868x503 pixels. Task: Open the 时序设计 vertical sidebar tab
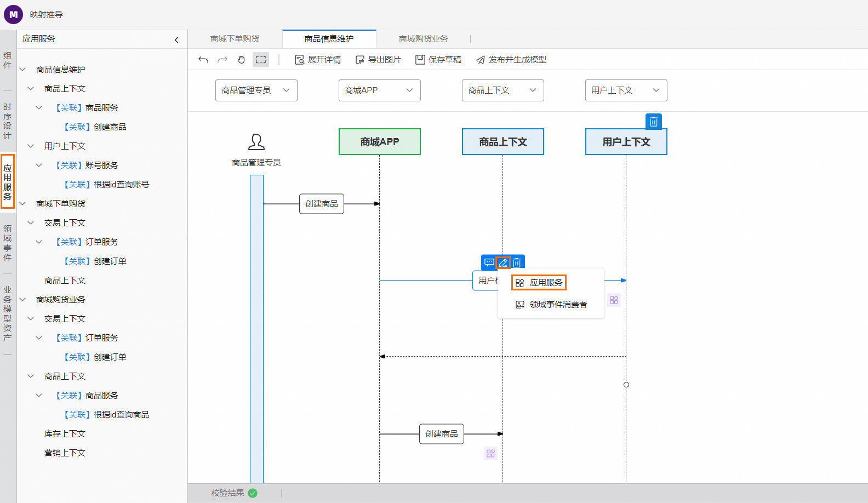pos(8,121)
